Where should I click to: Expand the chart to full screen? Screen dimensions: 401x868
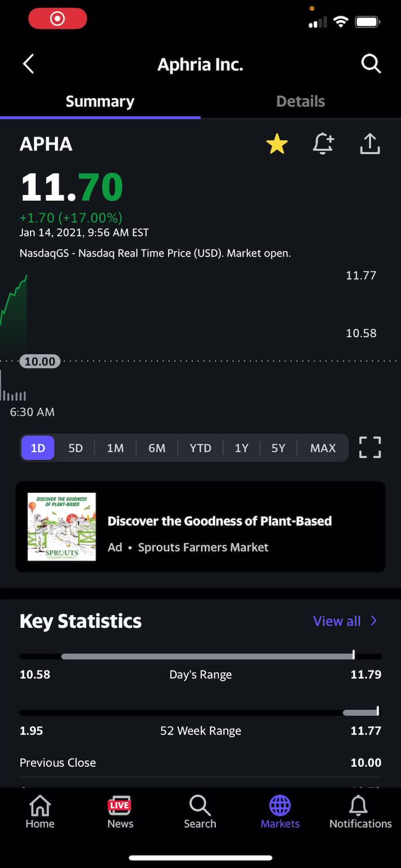(x=370, y=448)
